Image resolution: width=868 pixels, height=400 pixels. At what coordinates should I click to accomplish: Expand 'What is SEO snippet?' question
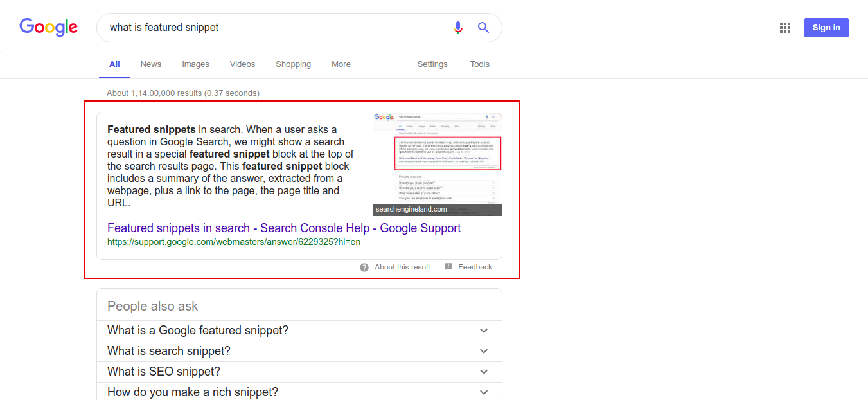(x=299, y=372)
